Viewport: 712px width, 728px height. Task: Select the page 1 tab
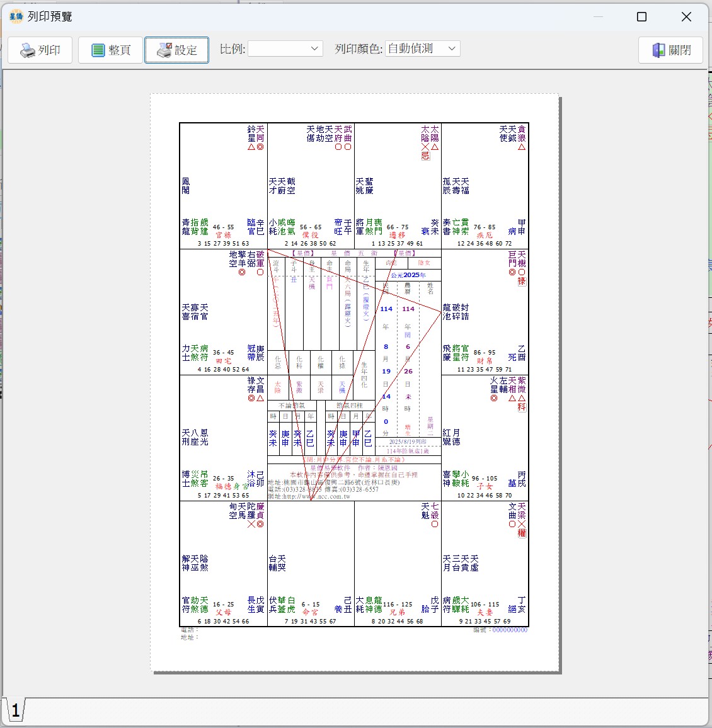(x=15, y=711)
